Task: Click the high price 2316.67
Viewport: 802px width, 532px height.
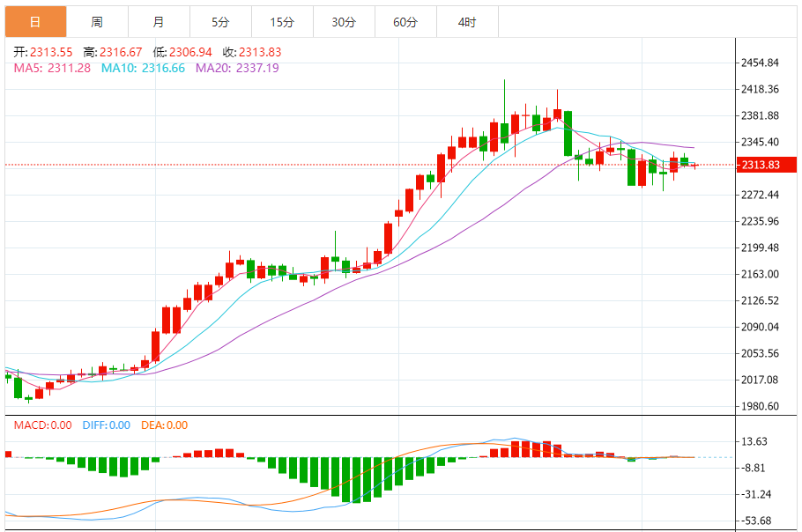Action: point(121,52)
